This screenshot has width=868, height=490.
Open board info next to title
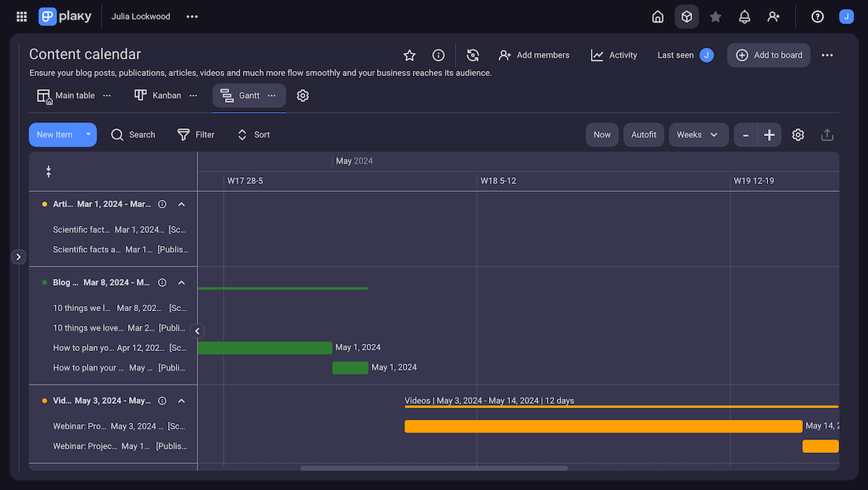coord(438,55)
